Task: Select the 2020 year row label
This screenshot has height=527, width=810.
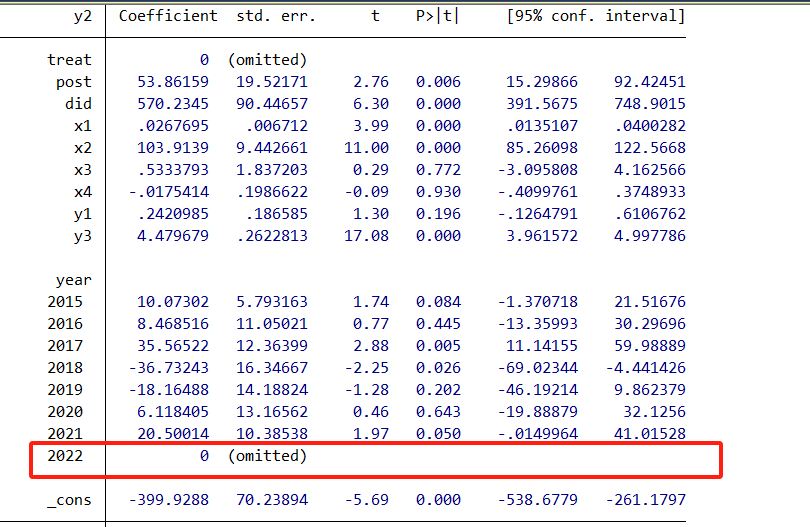Action: pos(65,412)
